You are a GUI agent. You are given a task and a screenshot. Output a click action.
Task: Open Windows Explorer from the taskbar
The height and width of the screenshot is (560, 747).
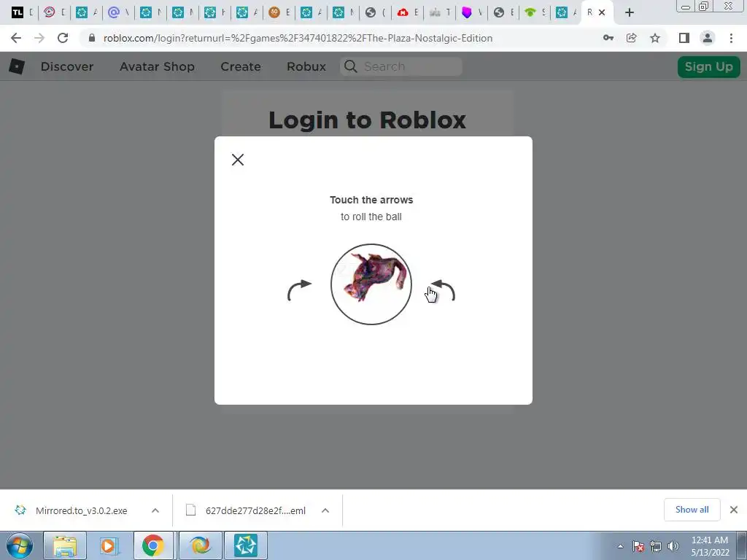(65, 545)
